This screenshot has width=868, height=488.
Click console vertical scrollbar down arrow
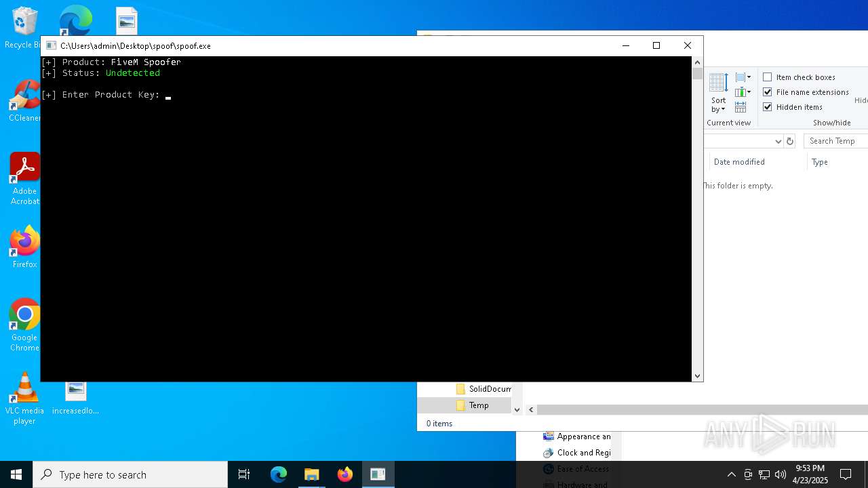(x=697, y=376)
